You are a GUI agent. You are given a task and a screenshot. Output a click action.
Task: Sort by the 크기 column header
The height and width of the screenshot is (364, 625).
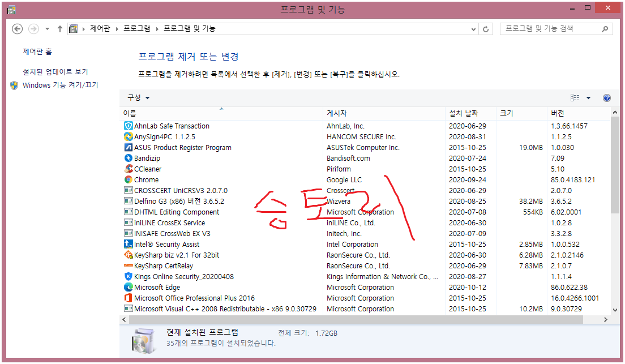pos(521,113)
